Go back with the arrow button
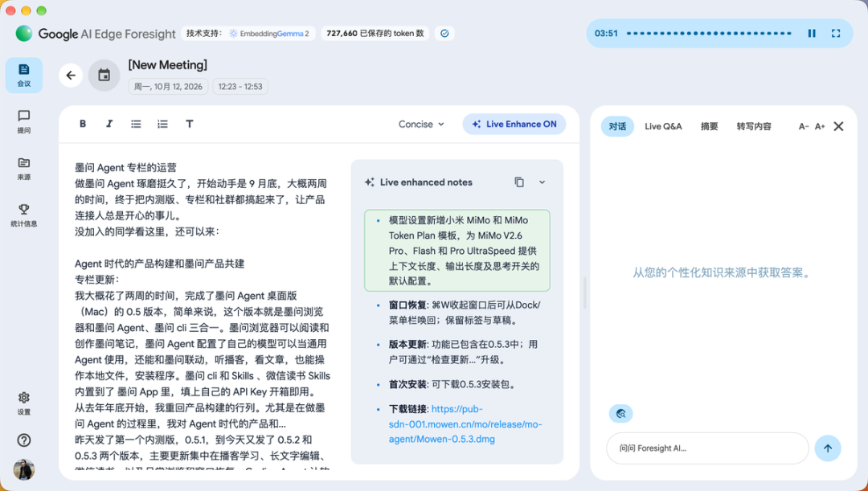 point(71,76)
